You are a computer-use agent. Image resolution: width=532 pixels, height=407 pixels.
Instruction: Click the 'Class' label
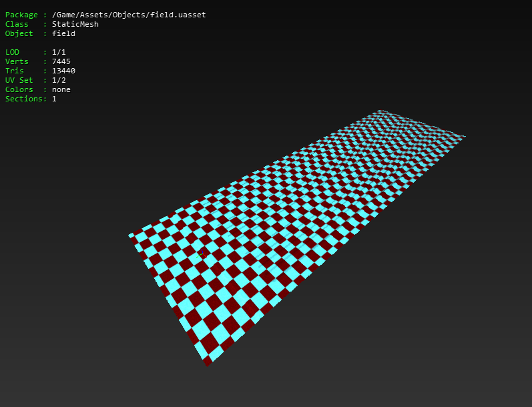[x=17, y=24]
